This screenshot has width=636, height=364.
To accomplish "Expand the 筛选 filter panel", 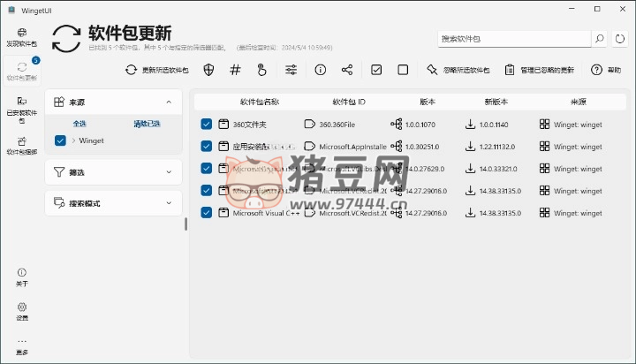I will [x=168, y=172].
